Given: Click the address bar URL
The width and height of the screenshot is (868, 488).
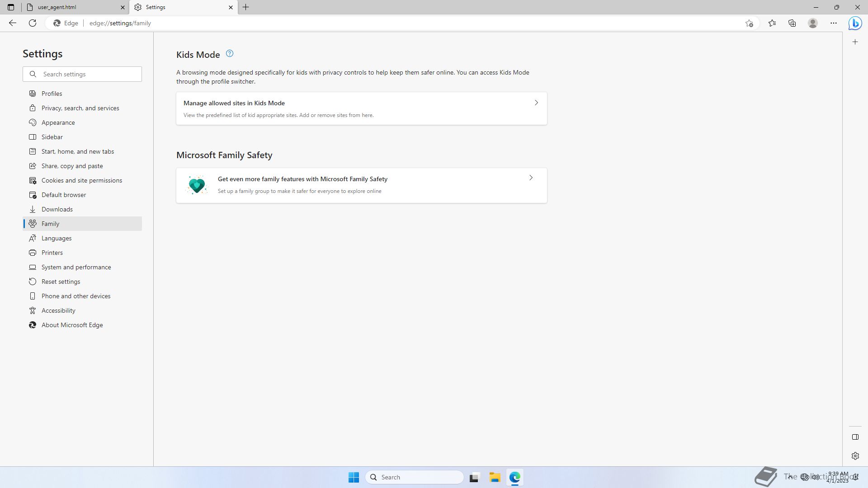Looking at the screenshot, I should 120,23.
